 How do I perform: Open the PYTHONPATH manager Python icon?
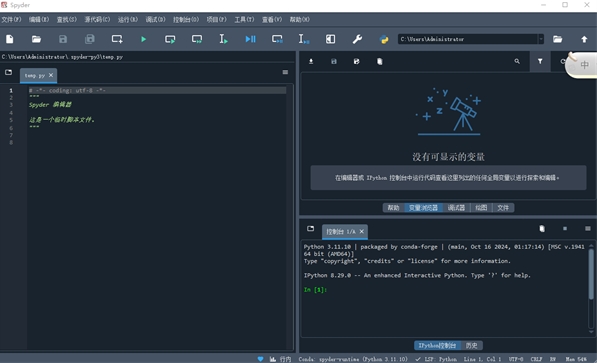click(384, 39)
